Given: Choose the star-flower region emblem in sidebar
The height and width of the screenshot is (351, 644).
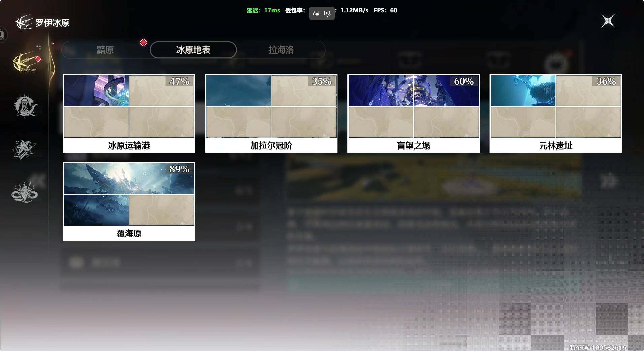Looking at the screenshot, I should click(x=24, y=149).
